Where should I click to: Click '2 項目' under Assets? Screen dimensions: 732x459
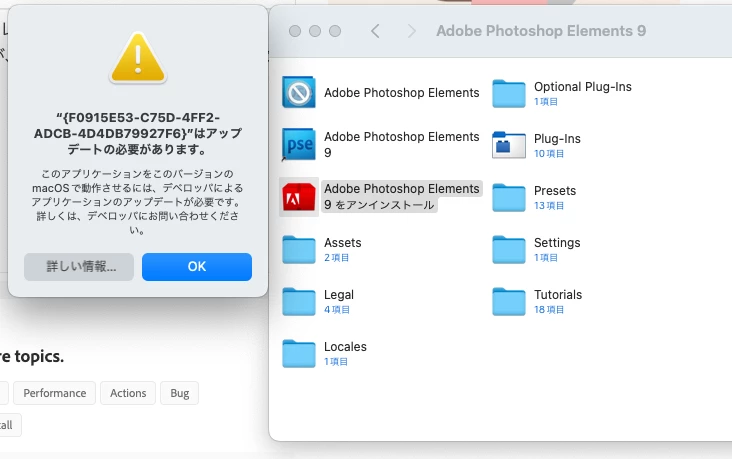337,257
